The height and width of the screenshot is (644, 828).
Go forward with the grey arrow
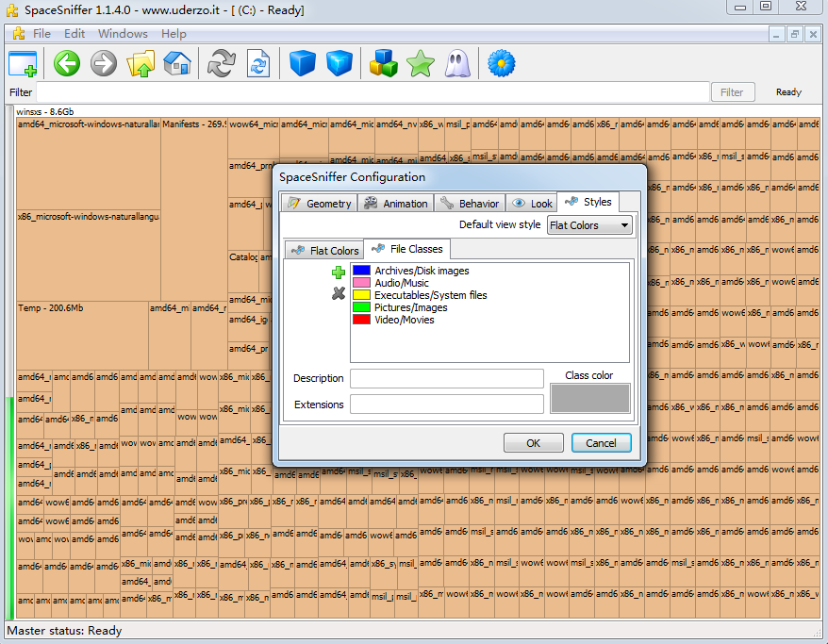point(104,64)
